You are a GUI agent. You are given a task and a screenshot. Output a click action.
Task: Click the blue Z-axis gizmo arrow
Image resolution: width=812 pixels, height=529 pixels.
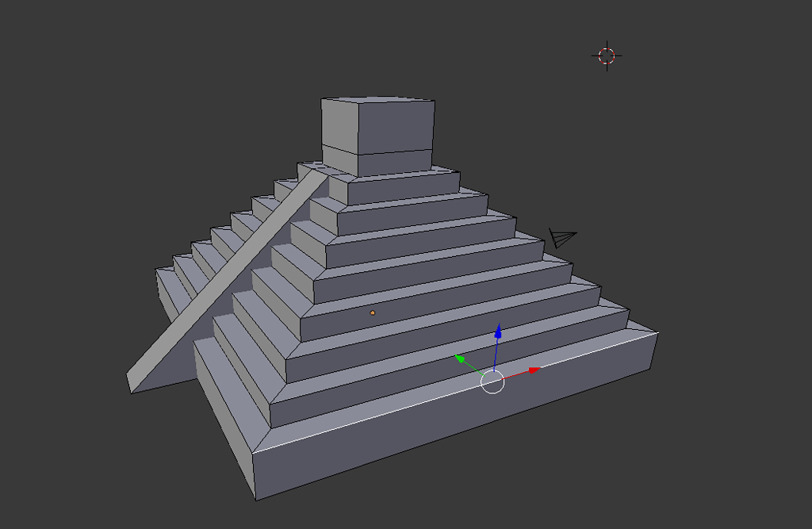pyautogui.click(x=499, y=333)
